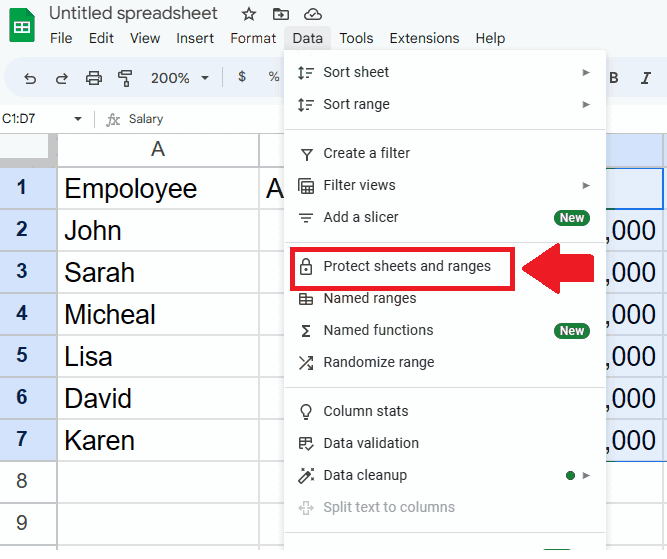Expand the Filter views submenu
The image size is (667, 559).
(x=586, y=185)
